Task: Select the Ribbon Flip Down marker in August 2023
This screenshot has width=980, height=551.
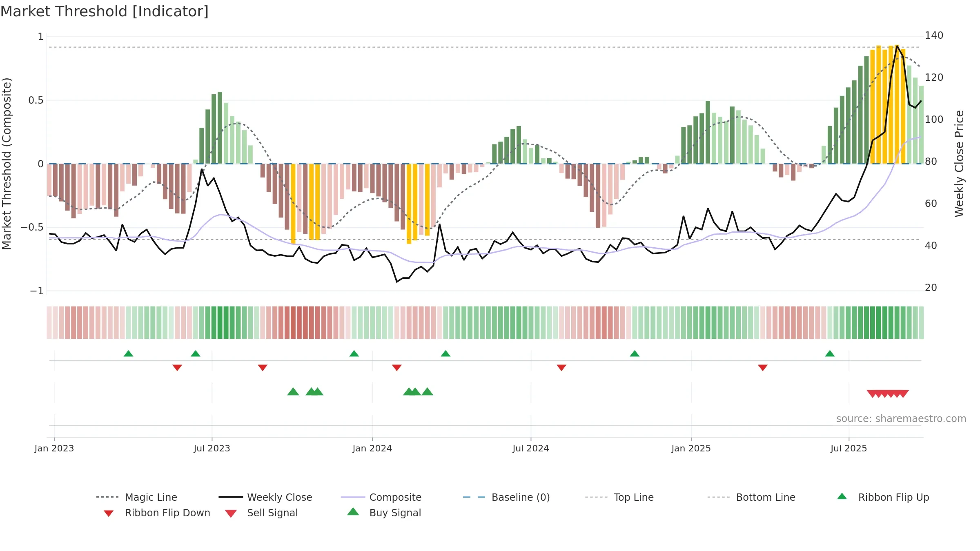Action: (263, 368)
